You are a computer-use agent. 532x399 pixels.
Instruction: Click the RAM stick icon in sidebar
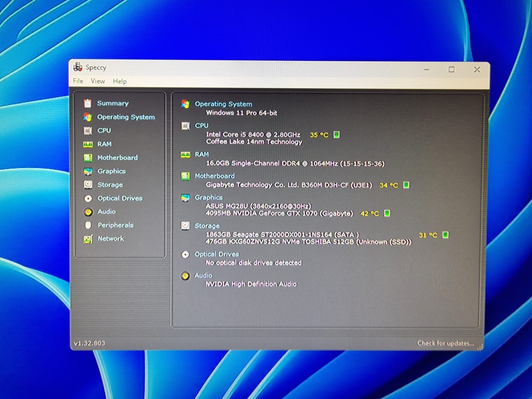pos(88,144)
